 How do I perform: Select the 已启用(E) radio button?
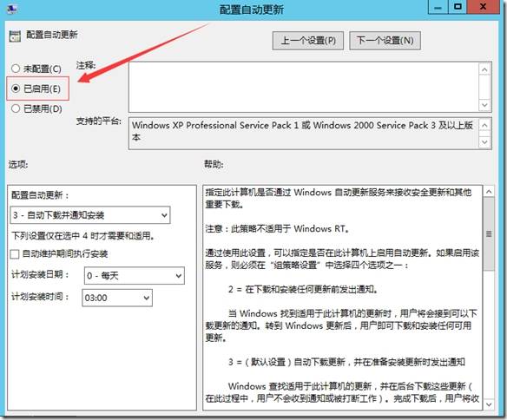pos(16,89)
